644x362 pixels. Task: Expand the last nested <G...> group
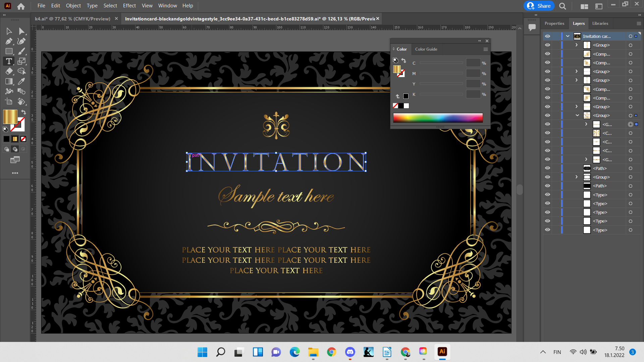(x=586, y=160)
